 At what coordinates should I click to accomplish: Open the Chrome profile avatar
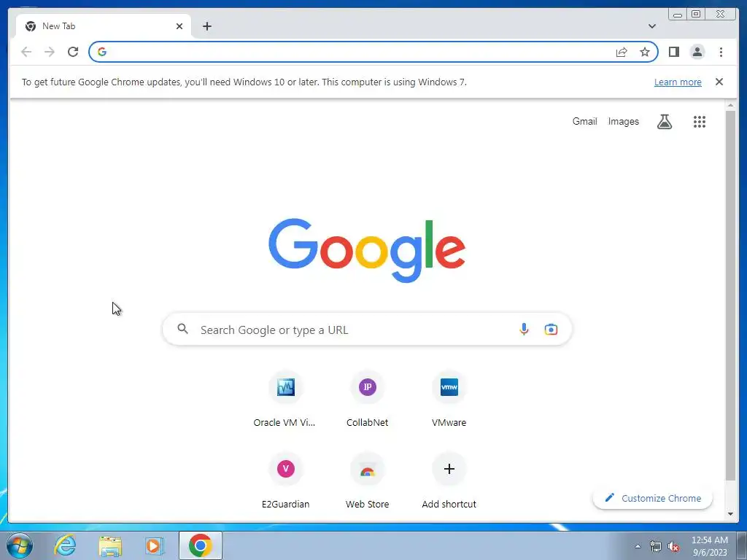(697, 52)
